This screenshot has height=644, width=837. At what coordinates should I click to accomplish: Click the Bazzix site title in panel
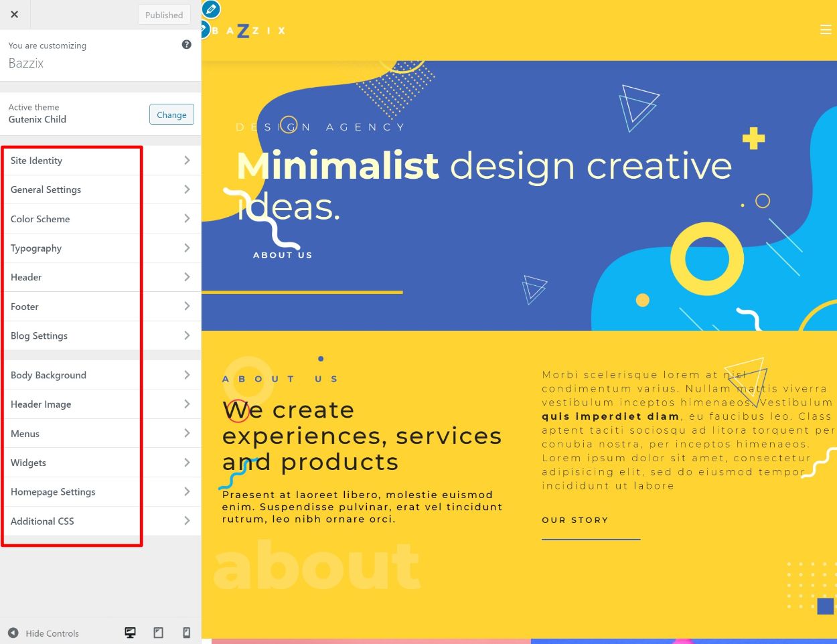click(x=26, y=63)
